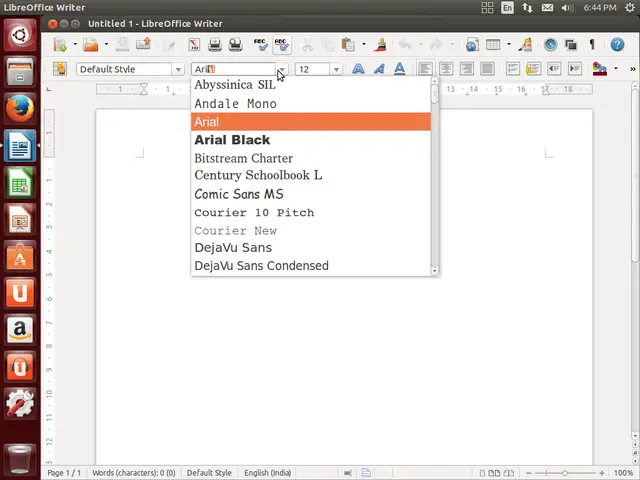Toggle numbered list
The width and height of the screenshot is (640, 480).
[x=513, y=69]
